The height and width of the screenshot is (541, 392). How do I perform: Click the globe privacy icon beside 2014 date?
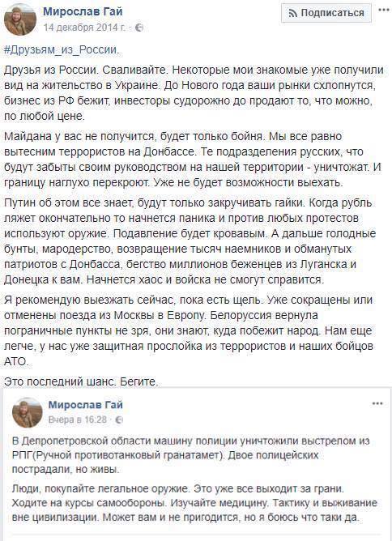(x=138, y=28)
